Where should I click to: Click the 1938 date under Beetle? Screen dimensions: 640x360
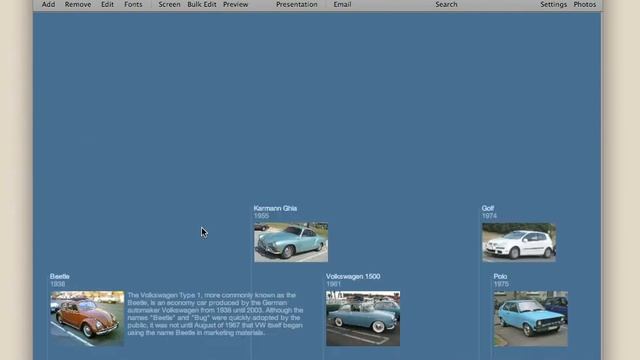coord(58,284)
